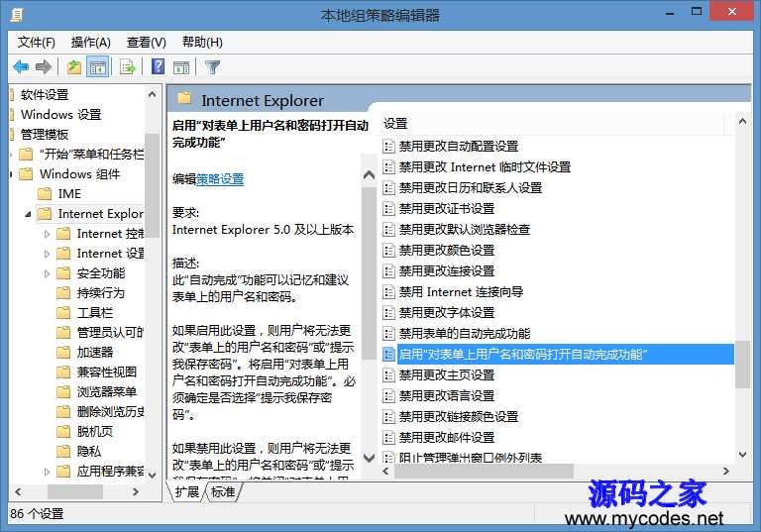Collapse the Internet Explorer tree node

coord(28,214)
